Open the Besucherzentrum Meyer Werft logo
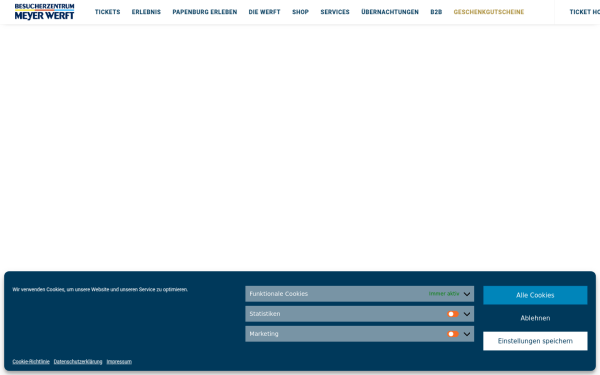The image size is (600, 375). 44,12
